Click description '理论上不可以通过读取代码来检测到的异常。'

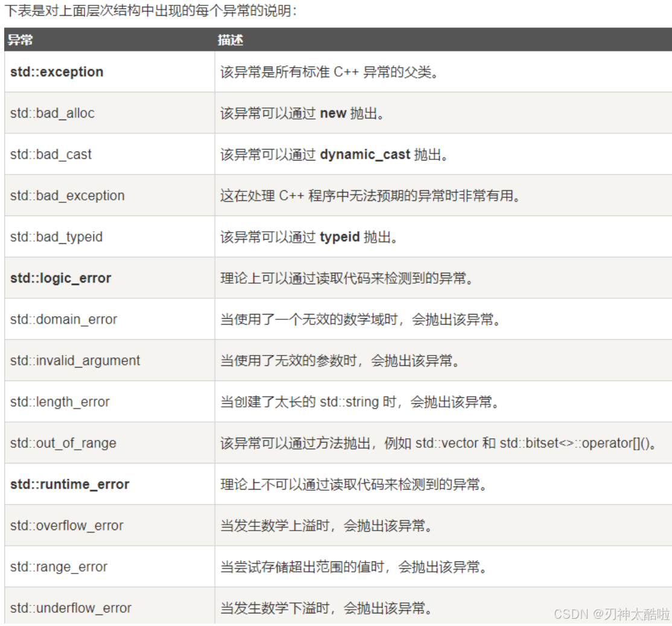coord(353,485)
